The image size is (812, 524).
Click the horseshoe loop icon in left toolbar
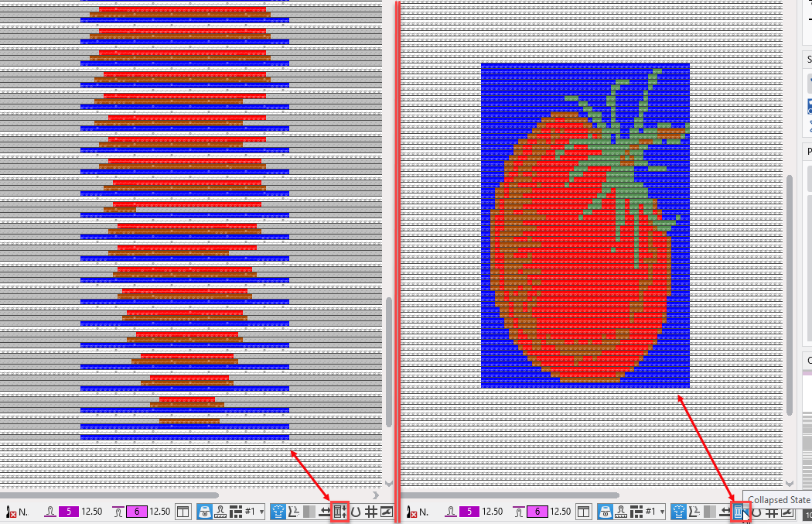355,512
